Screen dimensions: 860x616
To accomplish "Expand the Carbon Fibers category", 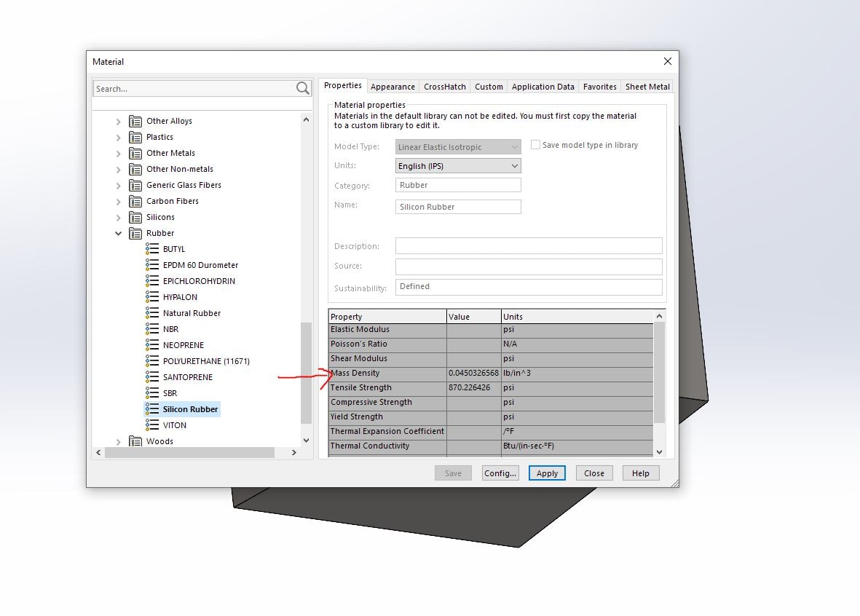I will [118, 201].
